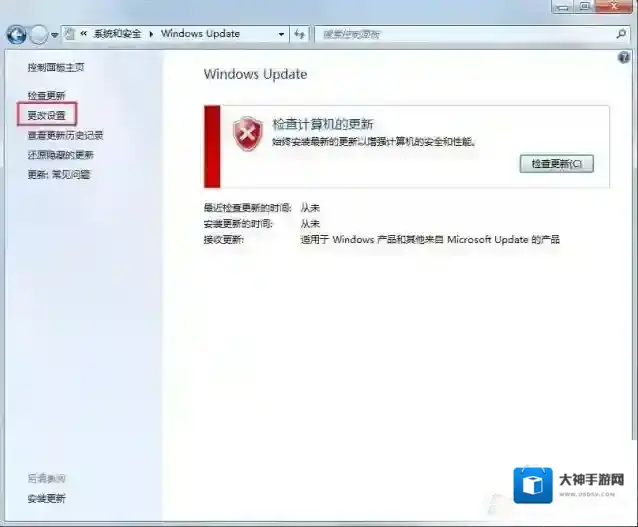Open 更改设置 in left sidebar
Viewport: 638px width, 527px height.
click(x=46, y=116)
